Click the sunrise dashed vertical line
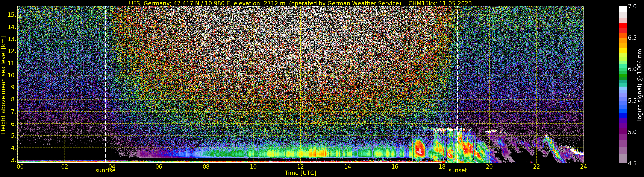Screen dimensions: 644x177 [105, 84]
